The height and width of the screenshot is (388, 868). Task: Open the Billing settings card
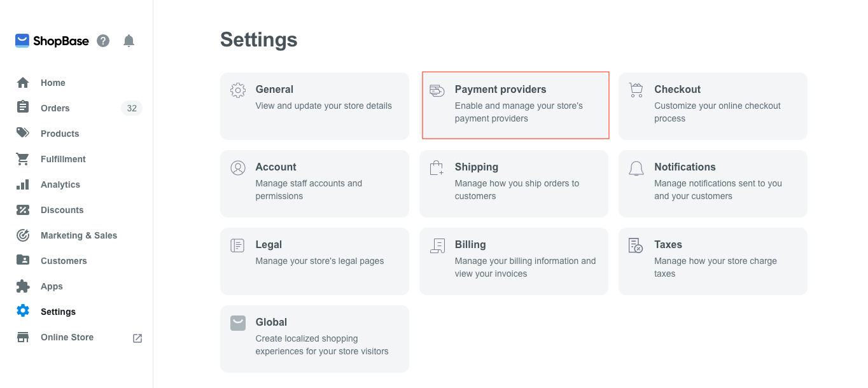514,261
